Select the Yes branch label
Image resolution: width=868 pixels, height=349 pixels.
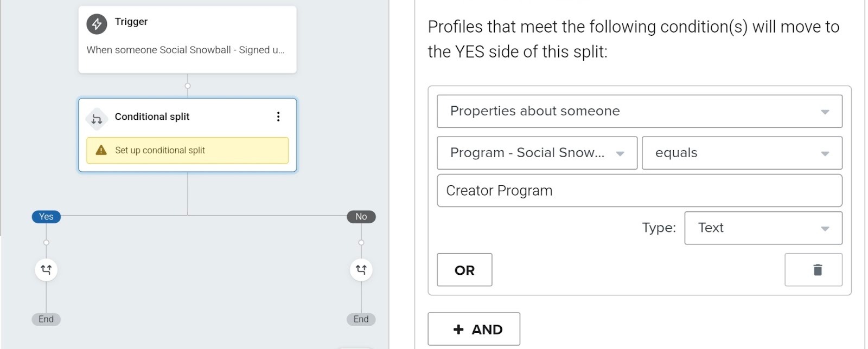pyautogui.click(x=46, y=216)
